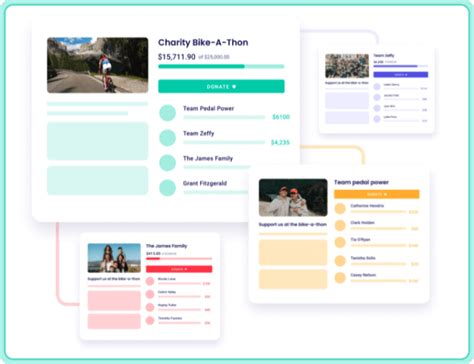Click the $4,235 amount for Team Zeffy
Image resolution: width=474 pixels, height=364 pixels.
pos(280,142)
